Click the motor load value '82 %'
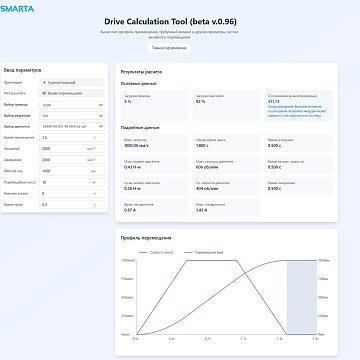The image size is (360, 360). tap(200, 101)
